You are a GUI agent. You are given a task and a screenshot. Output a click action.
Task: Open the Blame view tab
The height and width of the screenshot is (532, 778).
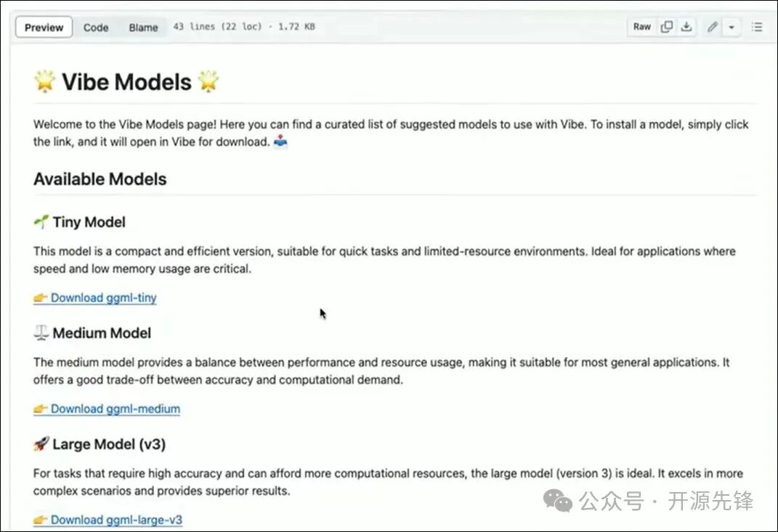(x=143, y=28)
